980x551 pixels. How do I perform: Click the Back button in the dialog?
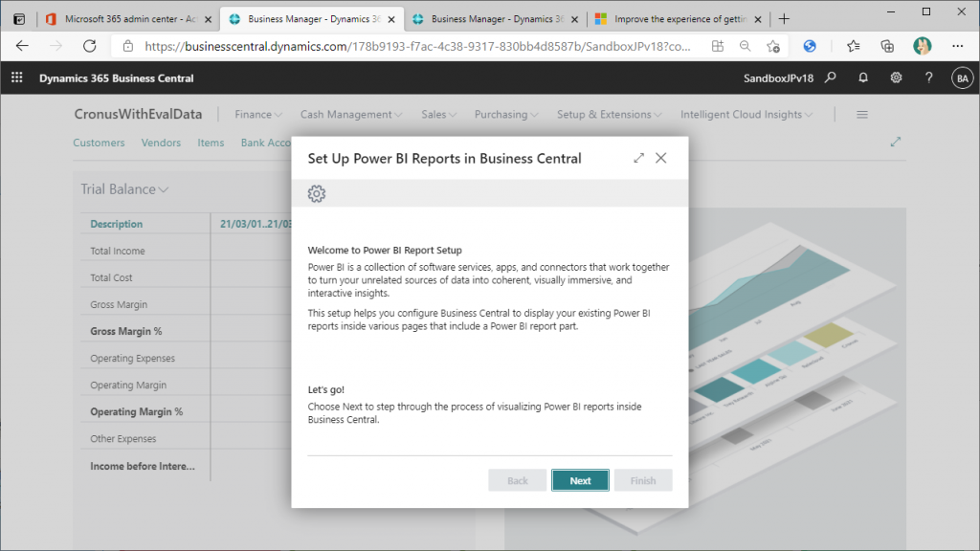pos(518,480)
